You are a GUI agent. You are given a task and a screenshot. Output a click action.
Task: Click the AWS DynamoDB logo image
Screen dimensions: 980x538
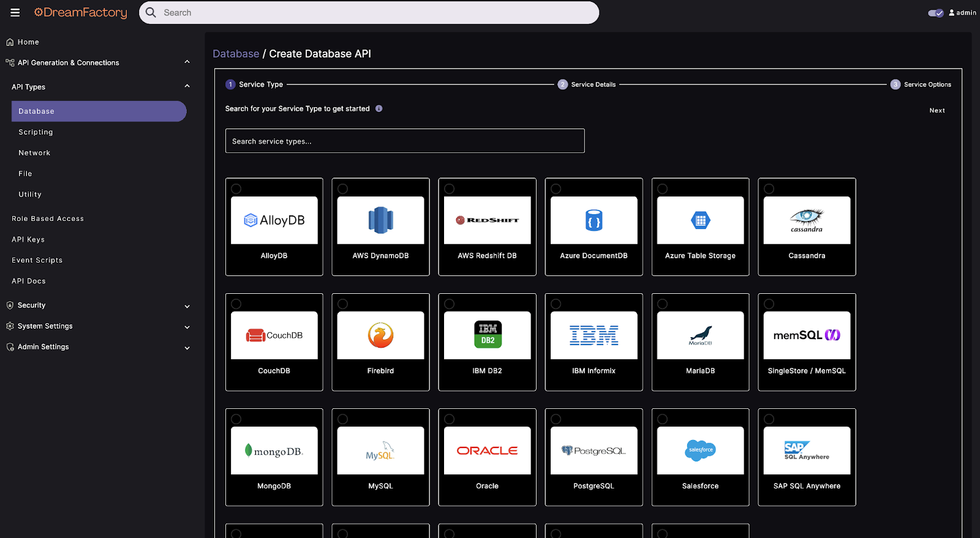point(381,220)
